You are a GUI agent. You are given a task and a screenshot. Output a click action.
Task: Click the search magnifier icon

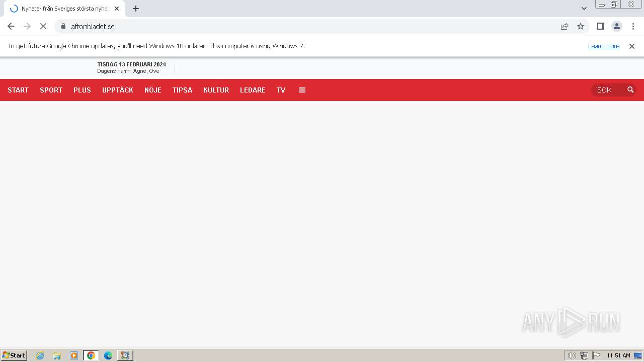[630, 90]
